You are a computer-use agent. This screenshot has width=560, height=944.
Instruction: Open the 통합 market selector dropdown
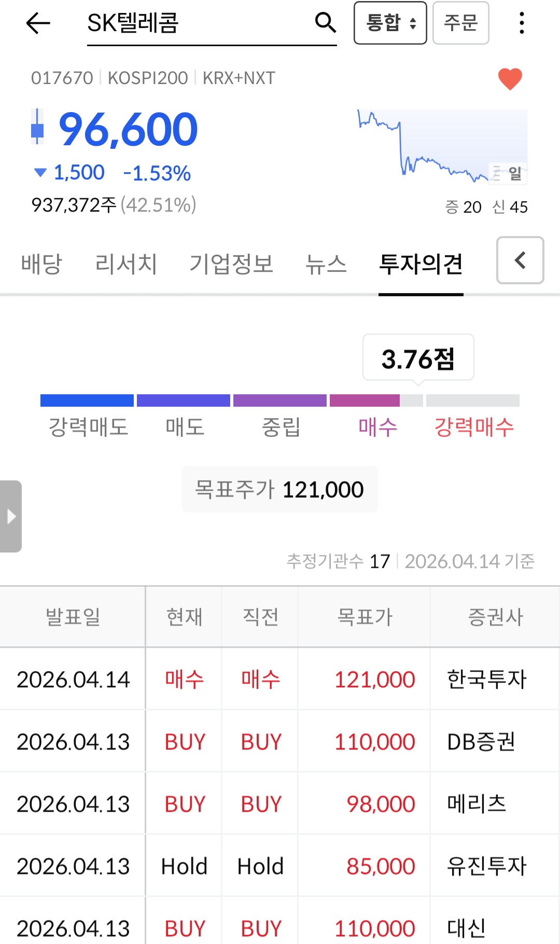[x=390, y=23]
